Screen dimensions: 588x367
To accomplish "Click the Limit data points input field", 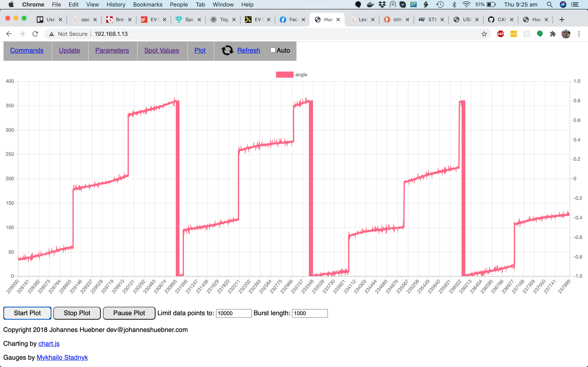I will tap(234, 313).
